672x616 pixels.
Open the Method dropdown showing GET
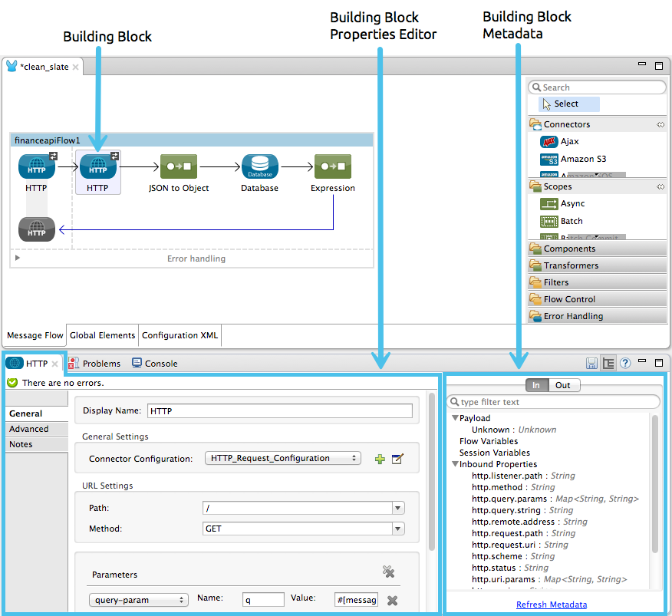pyautogui.click(x=397, y=529)
